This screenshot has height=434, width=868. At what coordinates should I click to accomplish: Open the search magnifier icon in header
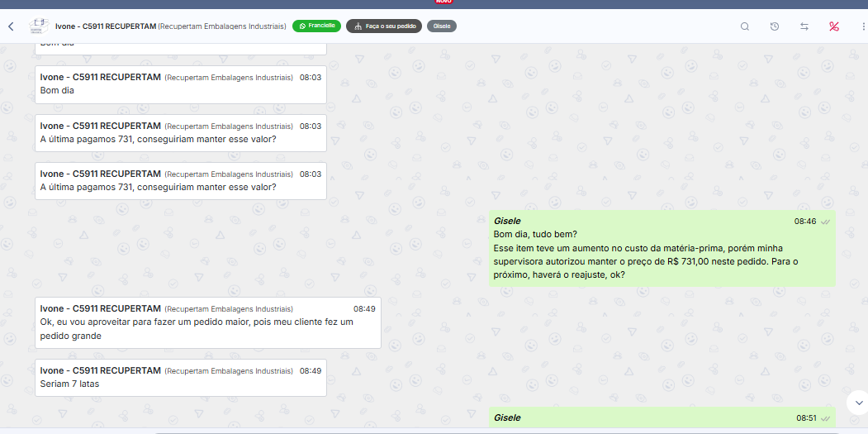coord(745,26)
